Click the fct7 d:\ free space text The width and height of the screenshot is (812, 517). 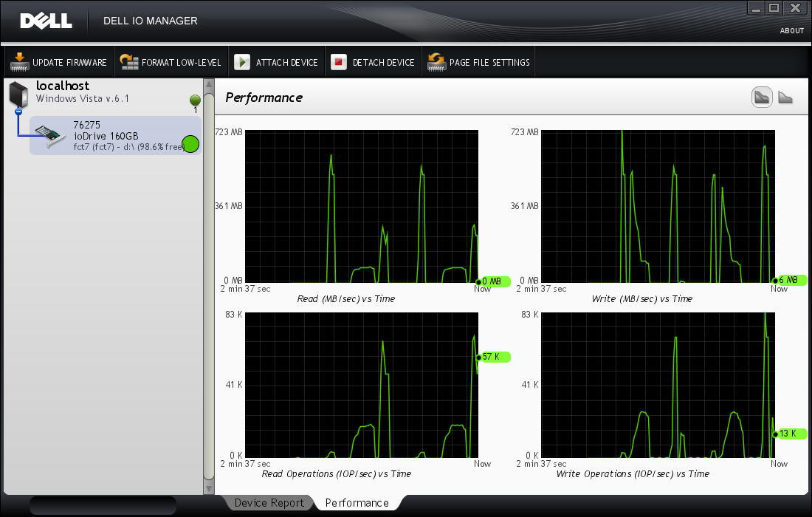pyautogui.click(x=129, y=146)
